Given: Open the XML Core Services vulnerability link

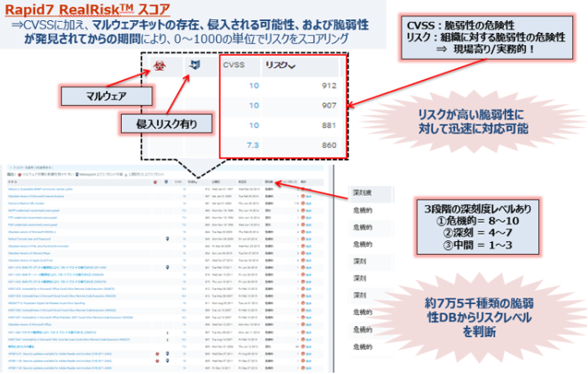Looking at the screenshot, I should tap(69, 340).
